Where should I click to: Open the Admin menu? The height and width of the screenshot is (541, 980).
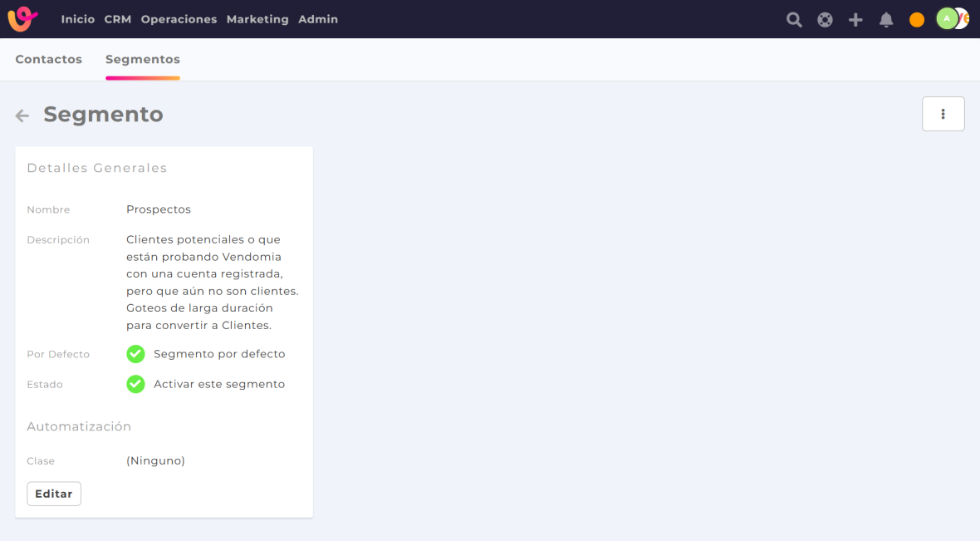[318, 19]
